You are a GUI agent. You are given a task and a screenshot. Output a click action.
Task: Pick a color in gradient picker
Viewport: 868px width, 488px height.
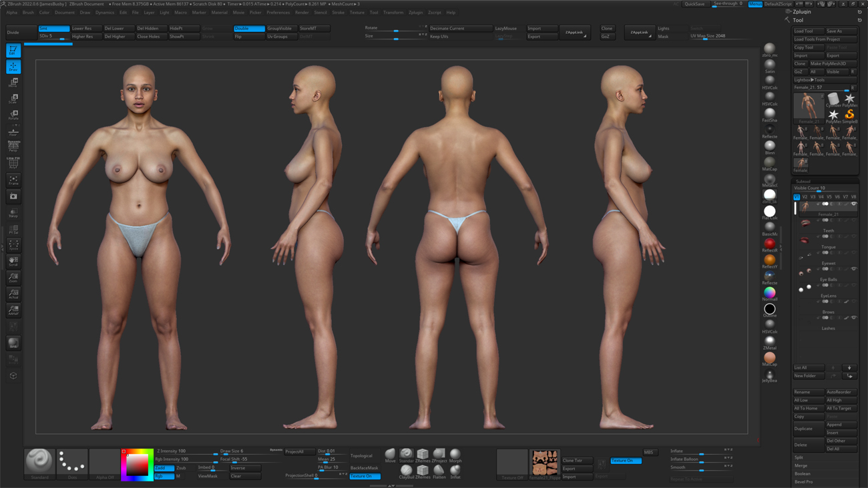[x=137, y=465]
